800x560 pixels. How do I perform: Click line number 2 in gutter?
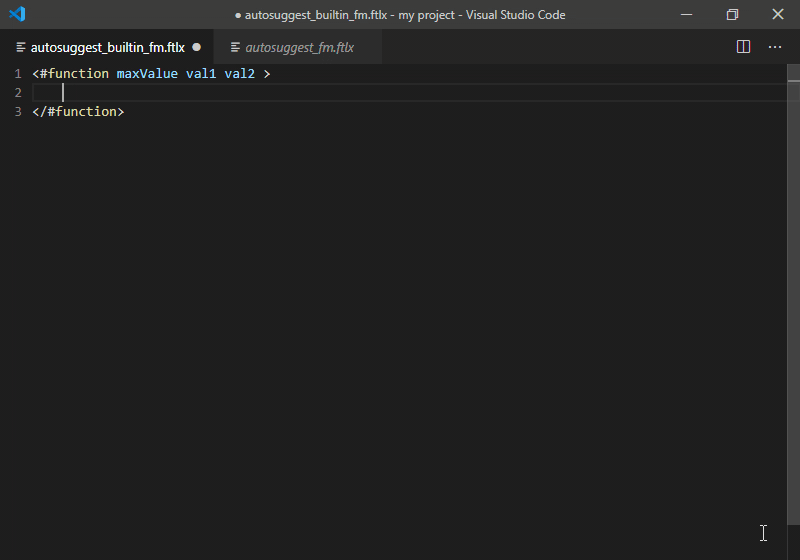[x=18, y=93]
